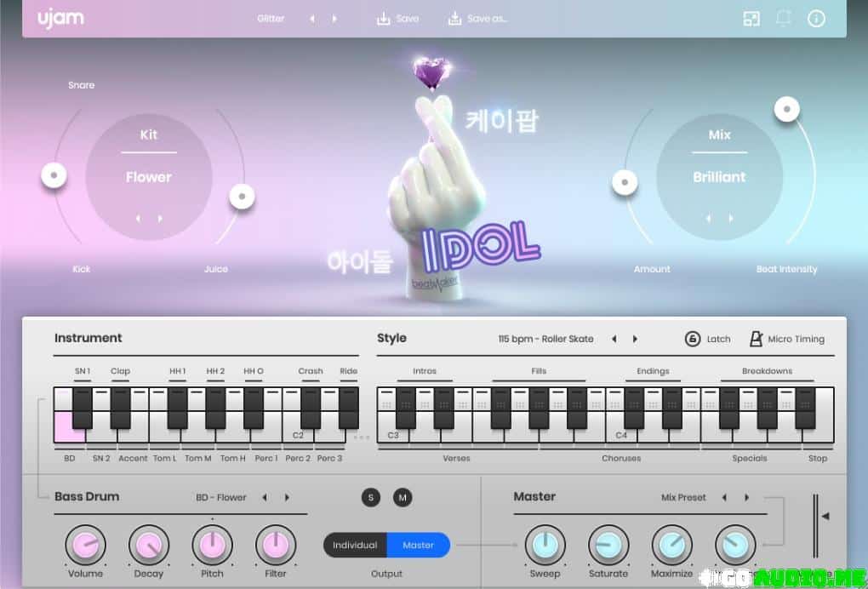
Task: Open the info icon in header
Action: (816, 19)
